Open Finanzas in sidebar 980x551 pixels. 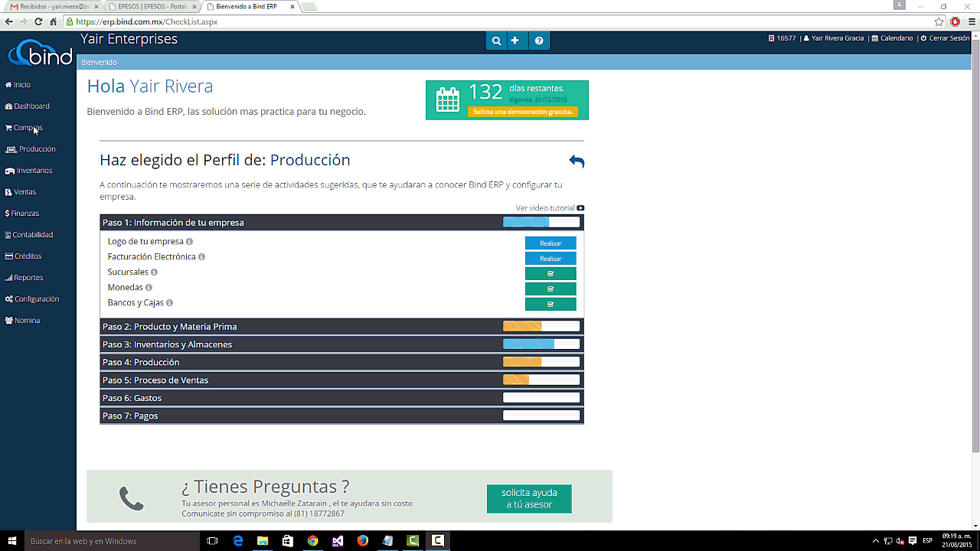point(22,214)
